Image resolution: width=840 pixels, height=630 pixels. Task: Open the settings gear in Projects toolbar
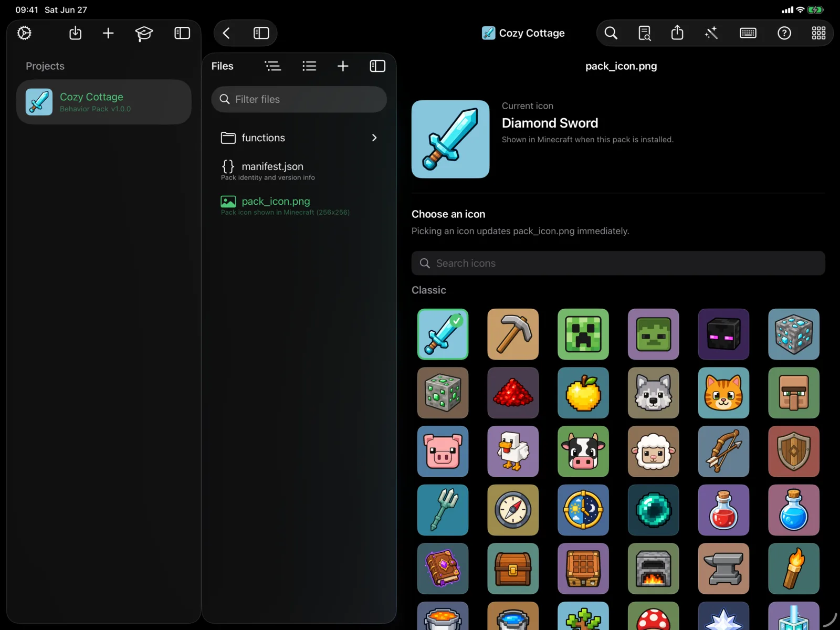[24, 33]
